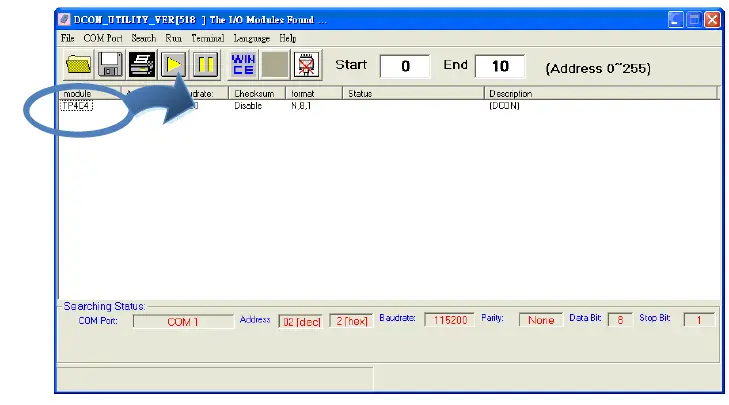Maximize the DCON Utility window
The image size is (729, 405).
[694, 20]
